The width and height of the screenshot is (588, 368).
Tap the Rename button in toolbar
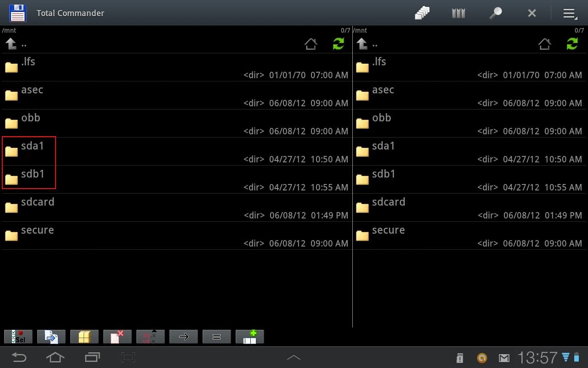pyautogui.click(x=151, y=337)
